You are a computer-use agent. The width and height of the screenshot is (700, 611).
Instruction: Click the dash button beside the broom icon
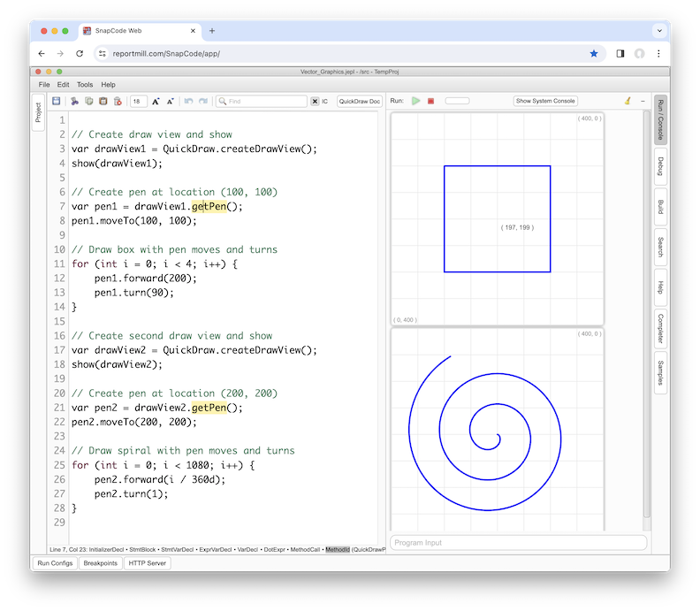[x=643, y=102]
